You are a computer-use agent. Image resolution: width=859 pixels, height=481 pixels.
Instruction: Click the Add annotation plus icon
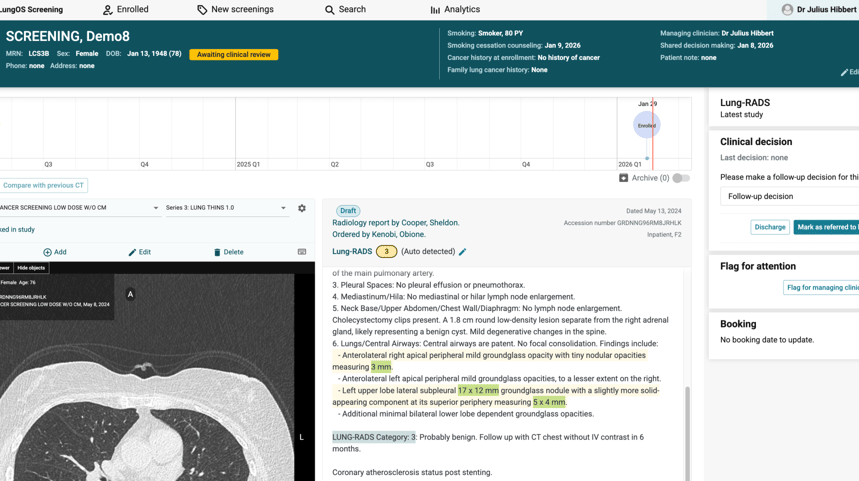[x=47, y=252]
